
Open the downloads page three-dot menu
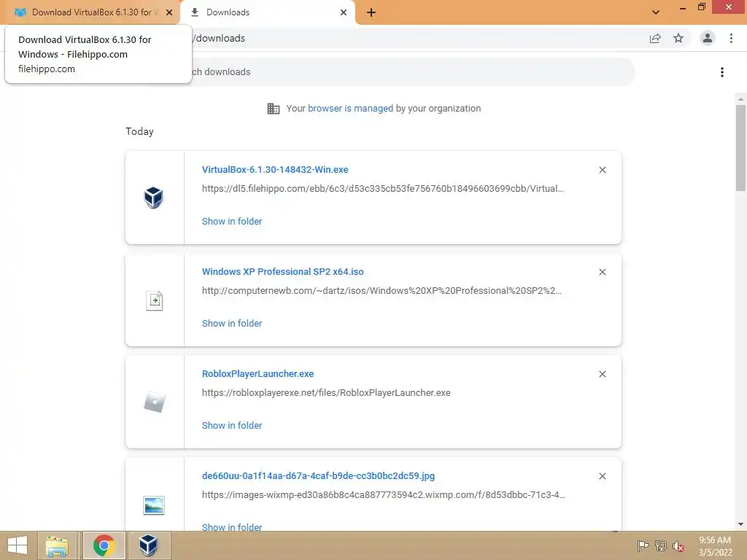(x=722, y=72)
